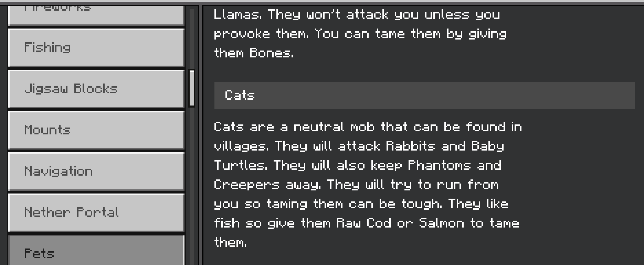Screen dimensions: 644x265
Task: Click the word "villages" in the Cats paragraph
Action: coord(241,146)
